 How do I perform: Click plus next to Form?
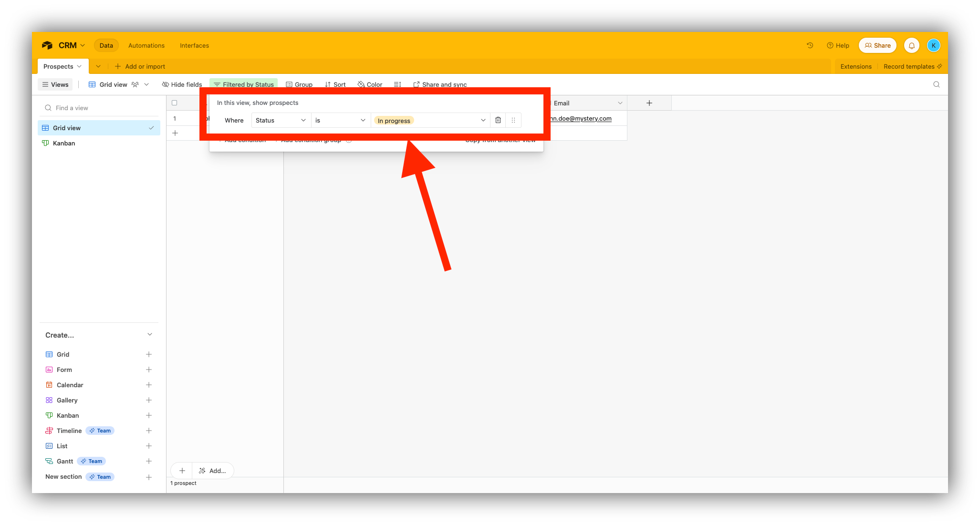point(149,370)
